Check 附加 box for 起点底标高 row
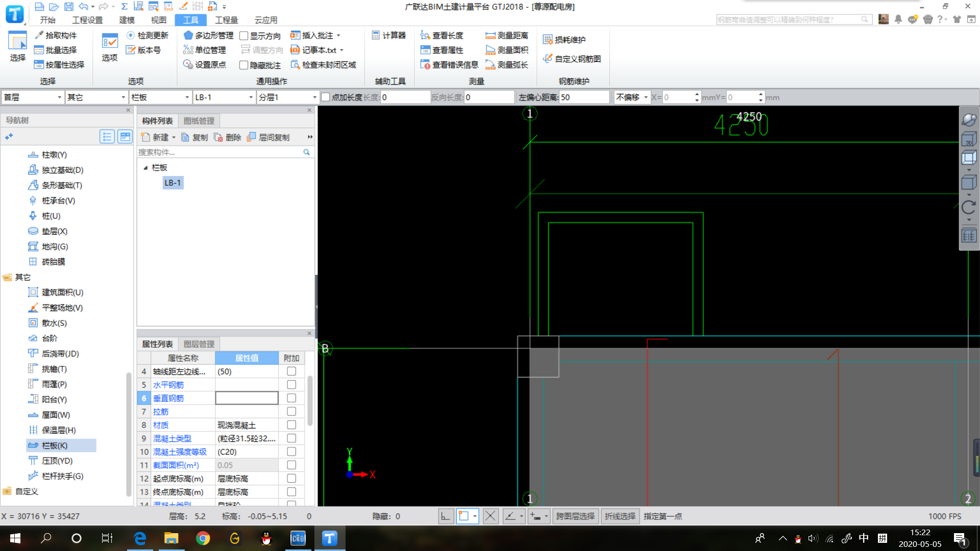The image size is (980, 551). point(291,479)
